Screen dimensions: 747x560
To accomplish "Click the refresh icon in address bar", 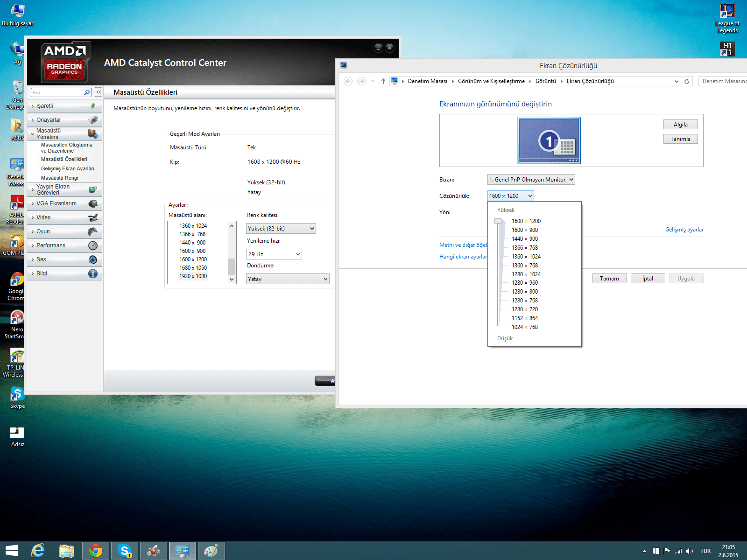I will [687, 81].
